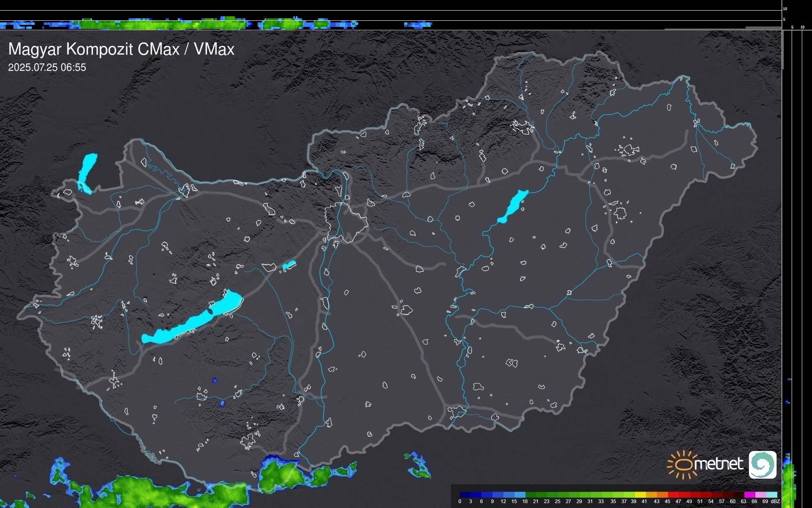This screenshot has width=812, height=508.
Task: Click the teal swirl app logo
Action: [x=762, y=464]
